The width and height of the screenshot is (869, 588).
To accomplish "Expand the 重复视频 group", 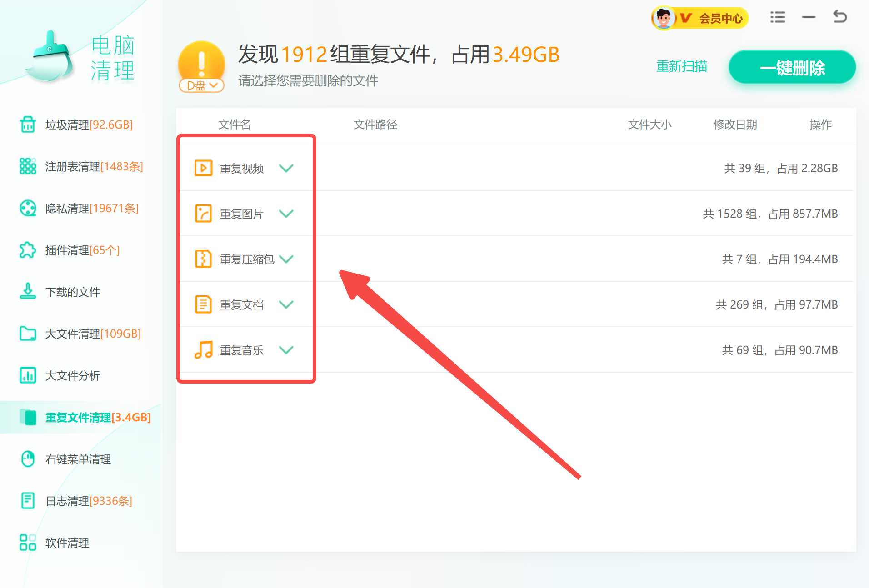I will [x=286, y=168].
